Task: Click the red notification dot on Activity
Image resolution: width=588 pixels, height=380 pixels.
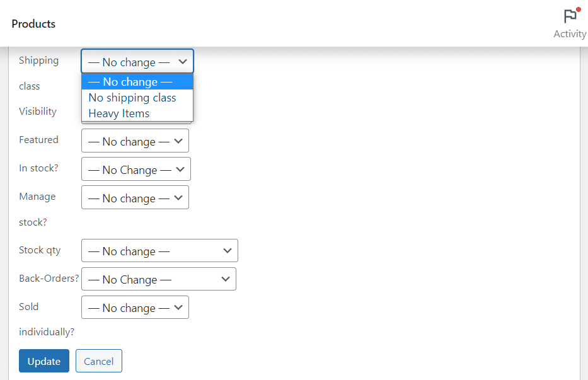Action: (x=578, y=10)
